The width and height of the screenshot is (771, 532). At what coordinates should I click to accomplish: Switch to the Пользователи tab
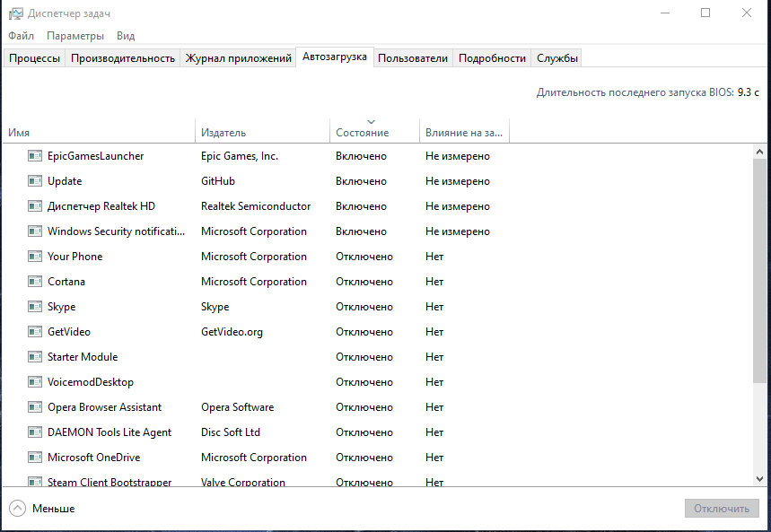click(413, 58)
